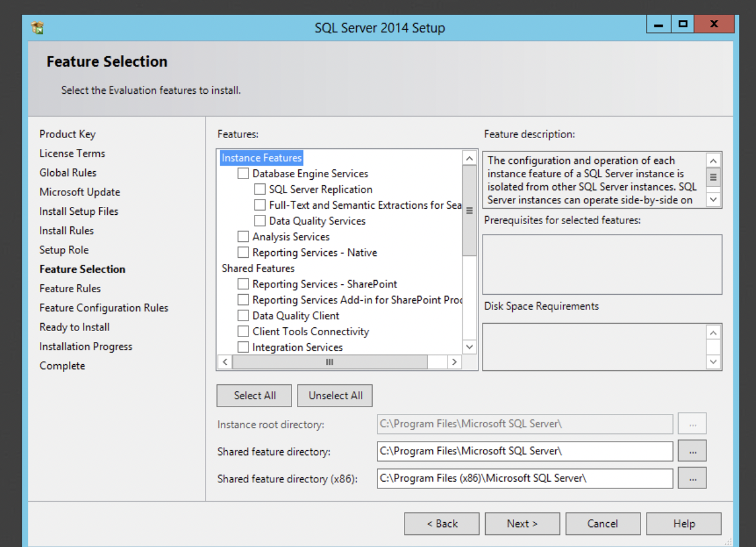Toggle the Data Quality Client checkbox
The image size is (756, 547).
pyautogui.click(x=243, y=316)
